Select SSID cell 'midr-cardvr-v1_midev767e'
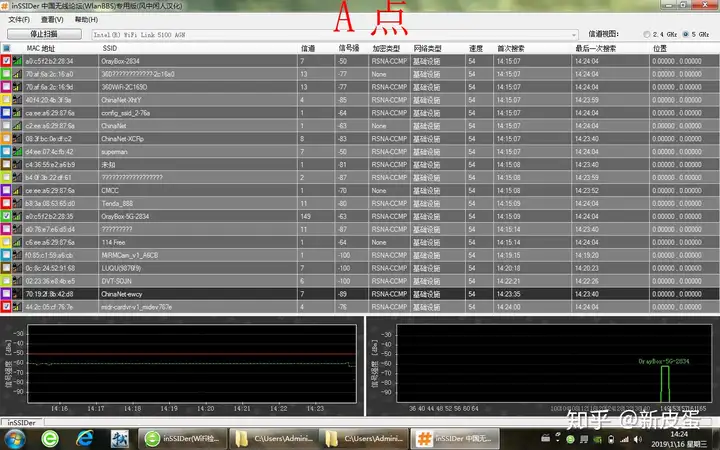Screen dimensions: 720x450 click(136, 307)
